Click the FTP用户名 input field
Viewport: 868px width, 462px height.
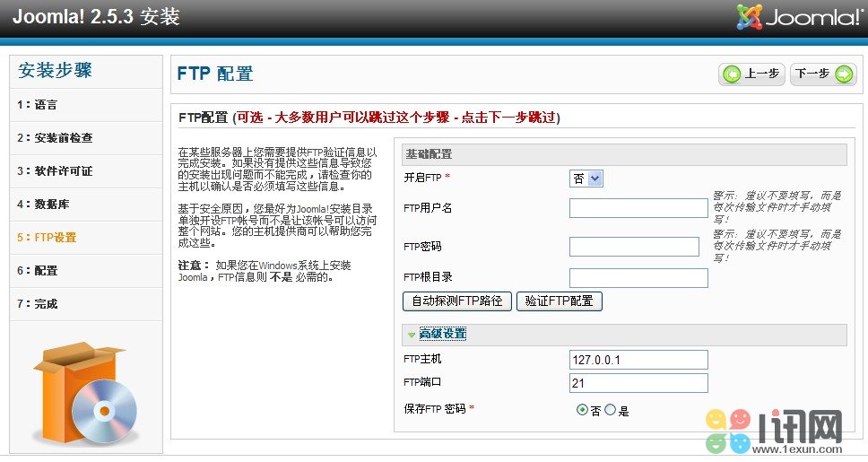638,208
